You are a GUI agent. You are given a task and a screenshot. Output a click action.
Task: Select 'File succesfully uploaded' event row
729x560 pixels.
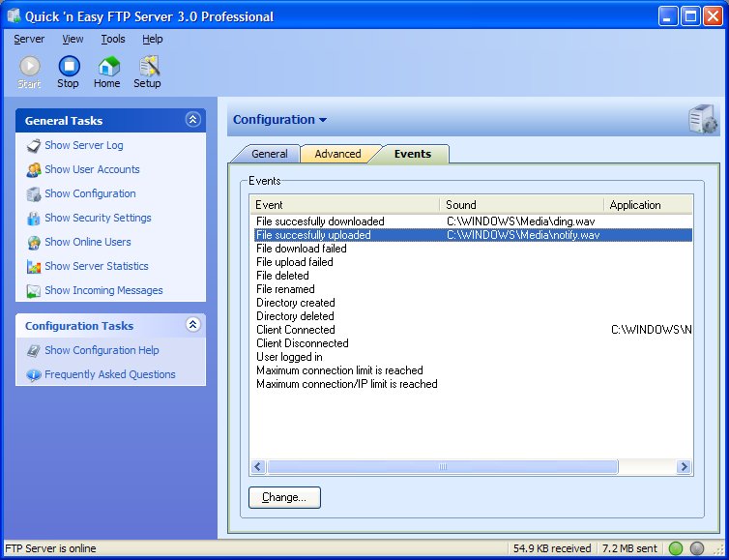click(472, 235)
